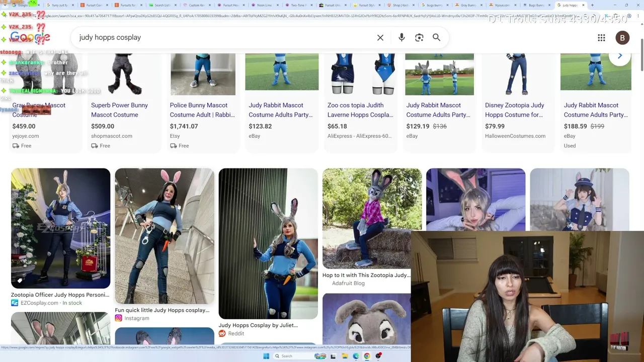Open the Windows Start menu
The height and width of the screenshot is (362, 644).
tap(266, 356)
